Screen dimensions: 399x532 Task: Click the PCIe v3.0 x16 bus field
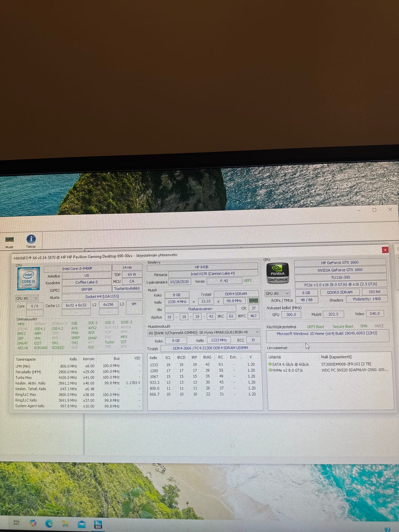[340, 284]
